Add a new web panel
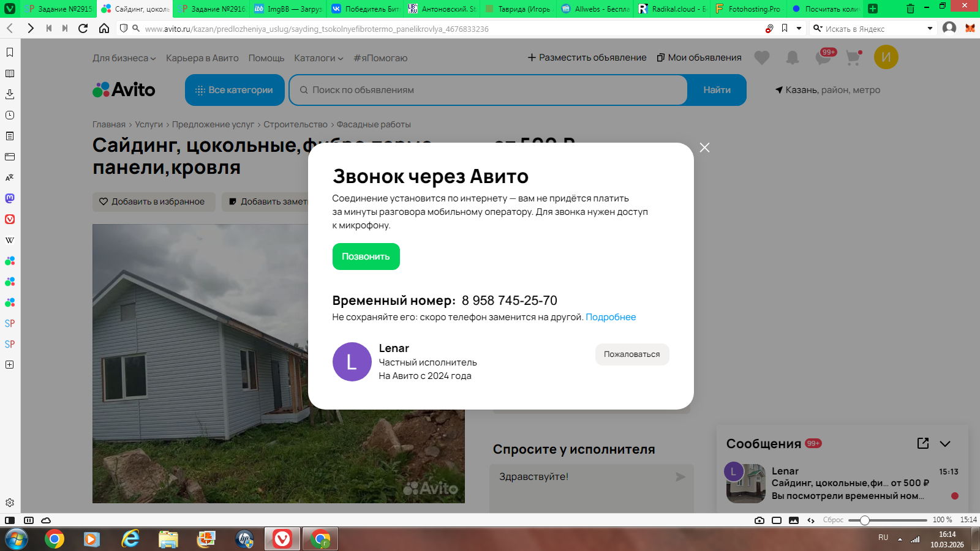This screenshot has width=980, height=551. click(x=10, y=365)
